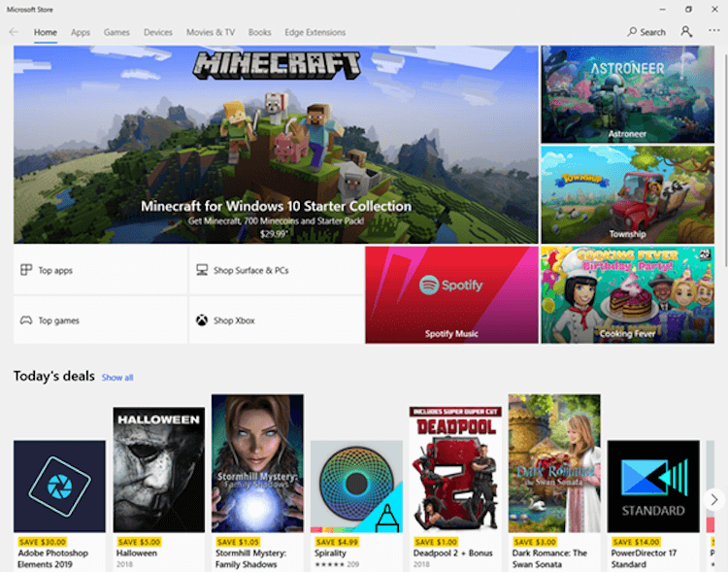The height and width of the screenshot is (572, 728).
Task: Advance deals carousel with right chevron
Action: point(714,499)
